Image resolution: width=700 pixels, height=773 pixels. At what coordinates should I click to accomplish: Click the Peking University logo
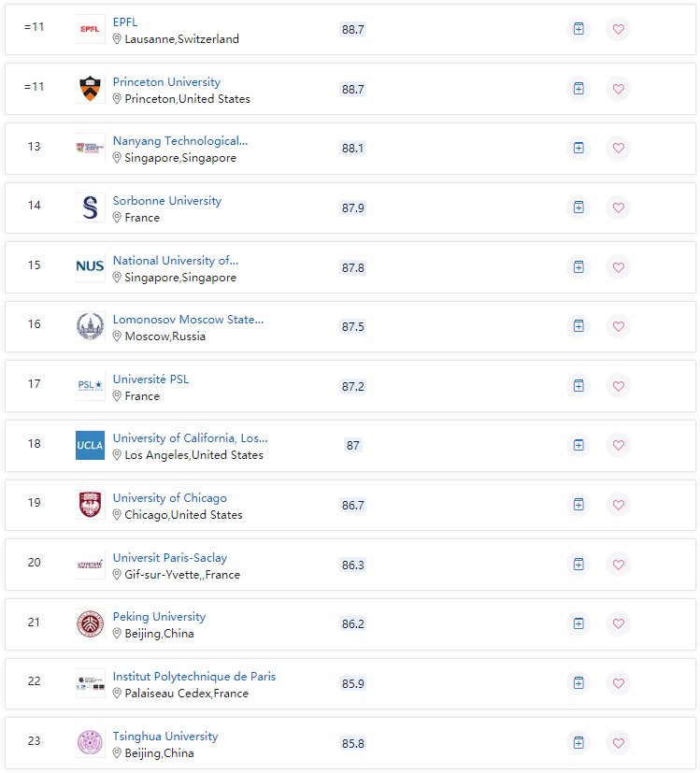pos(91,623)
